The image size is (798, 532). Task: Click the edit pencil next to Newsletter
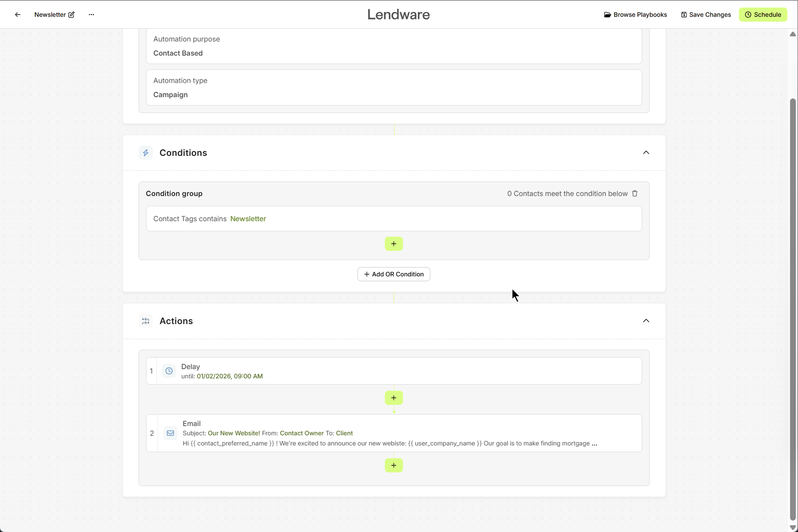click(72, 15)
